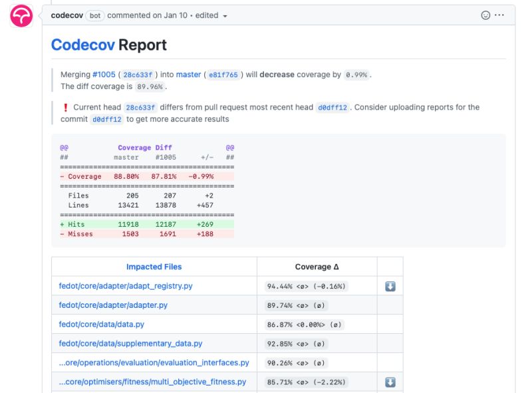Open fedot/core/adapter/adapt_registry.py file link

click(126, 286)
